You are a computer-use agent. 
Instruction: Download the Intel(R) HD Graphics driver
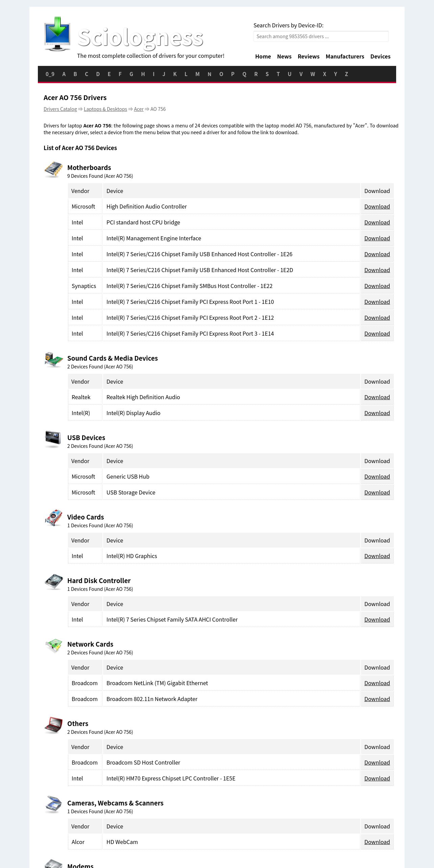pyautogui.click(x=377, y=556)
